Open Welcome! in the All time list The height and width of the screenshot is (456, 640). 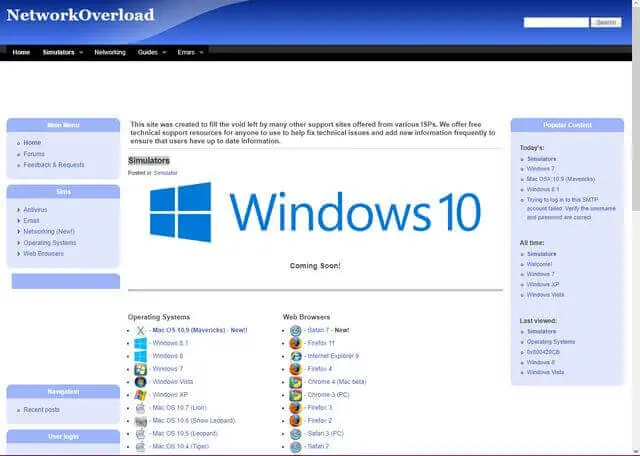pos(539,264)
